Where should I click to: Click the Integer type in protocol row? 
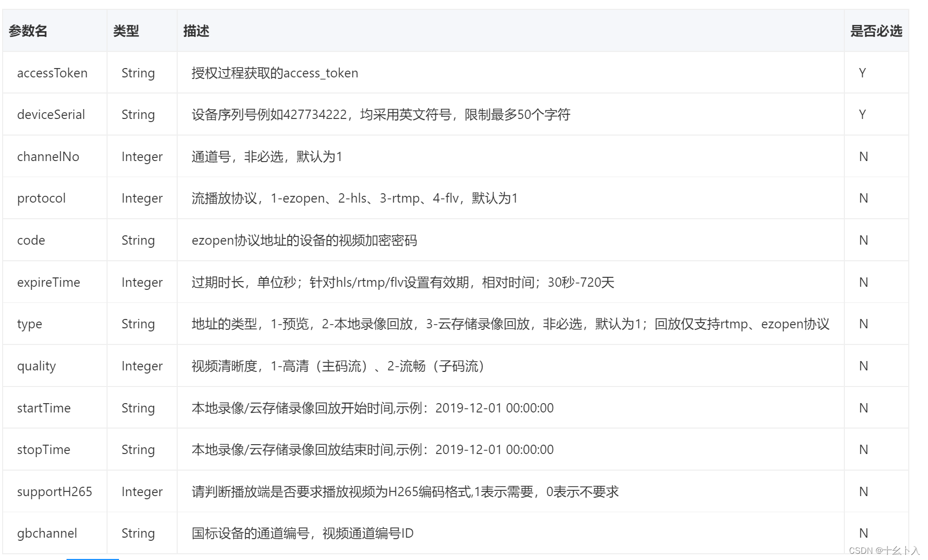click(142, 198)
